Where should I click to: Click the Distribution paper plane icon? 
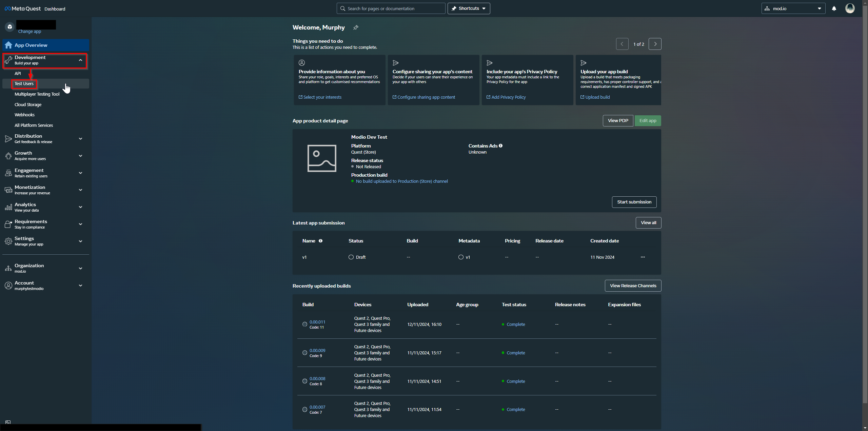point(8,139)
